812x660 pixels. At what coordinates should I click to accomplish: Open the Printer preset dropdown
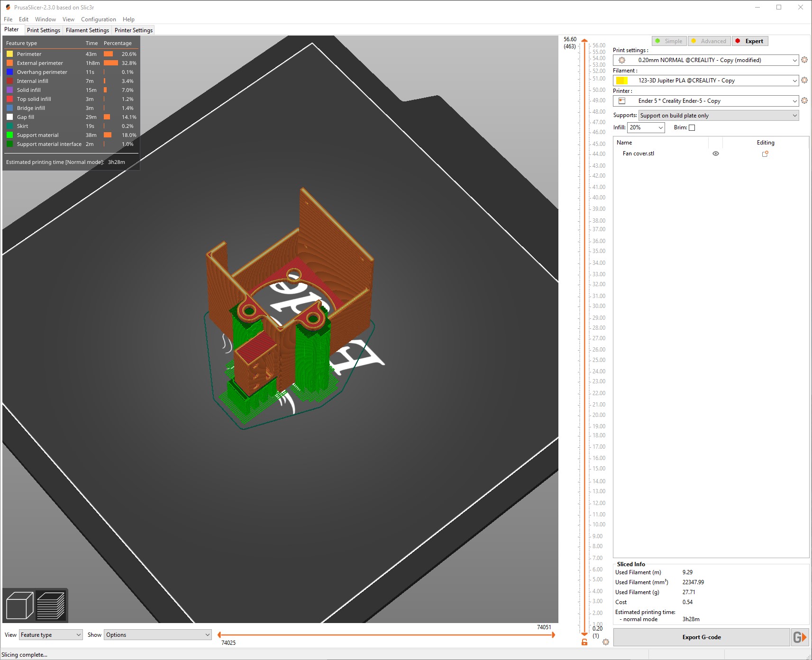(x=706, y=101)
